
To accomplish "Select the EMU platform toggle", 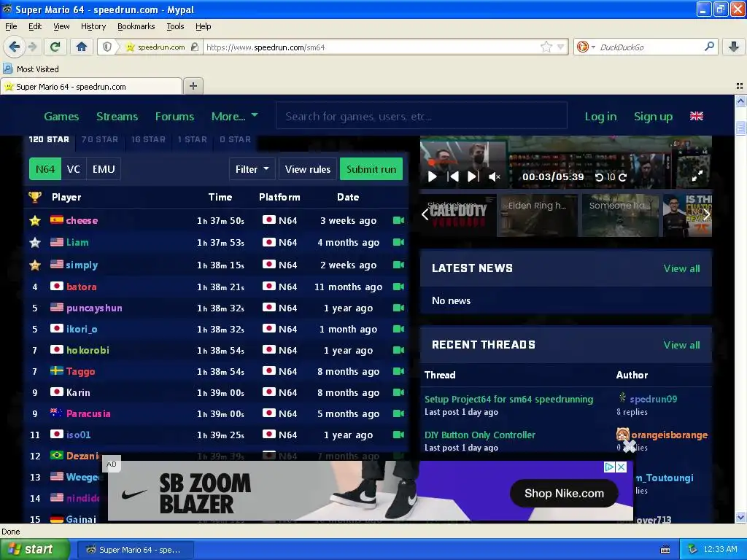I will pyautogui.click(x=104, y=169).
